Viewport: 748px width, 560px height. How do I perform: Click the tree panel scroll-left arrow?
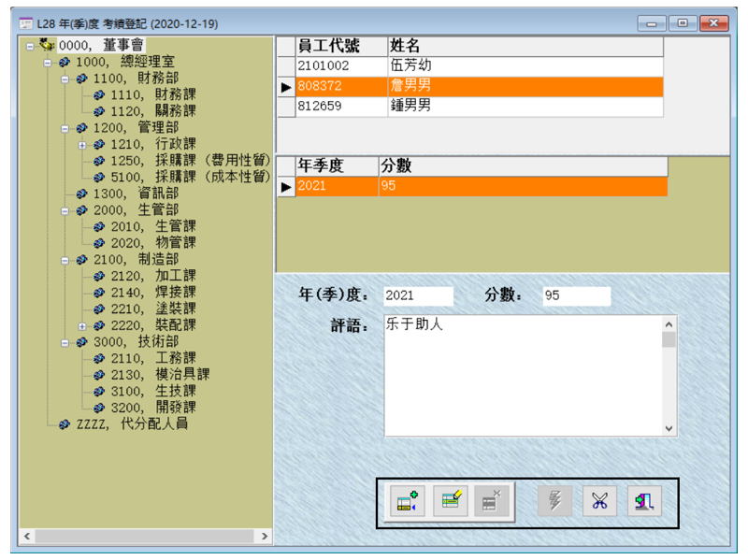click(27, 536)
